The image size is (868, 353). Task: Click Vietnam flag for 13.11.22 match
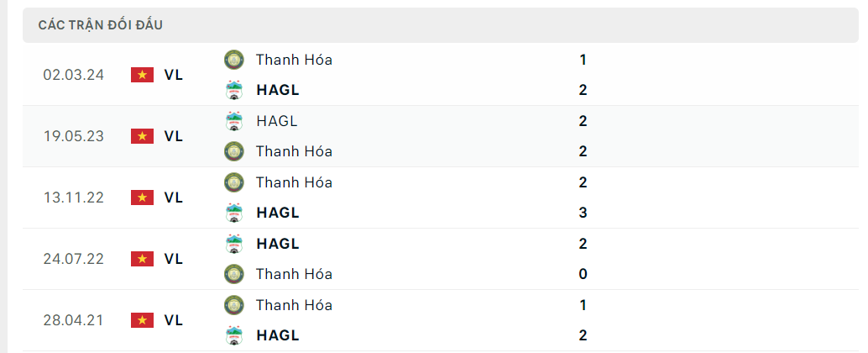pos(142,198)
